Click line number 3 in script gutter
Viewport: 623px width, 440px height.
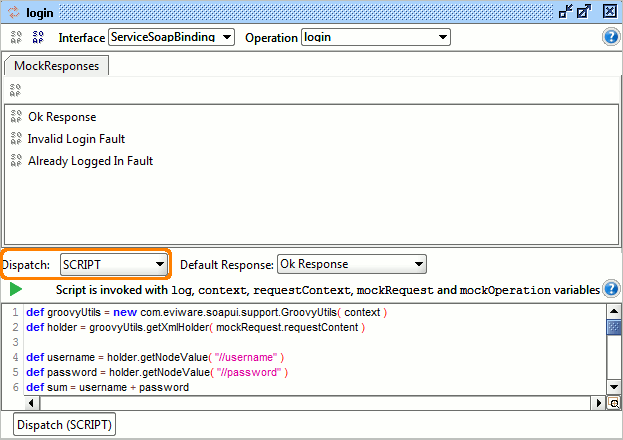click(15, 342)
